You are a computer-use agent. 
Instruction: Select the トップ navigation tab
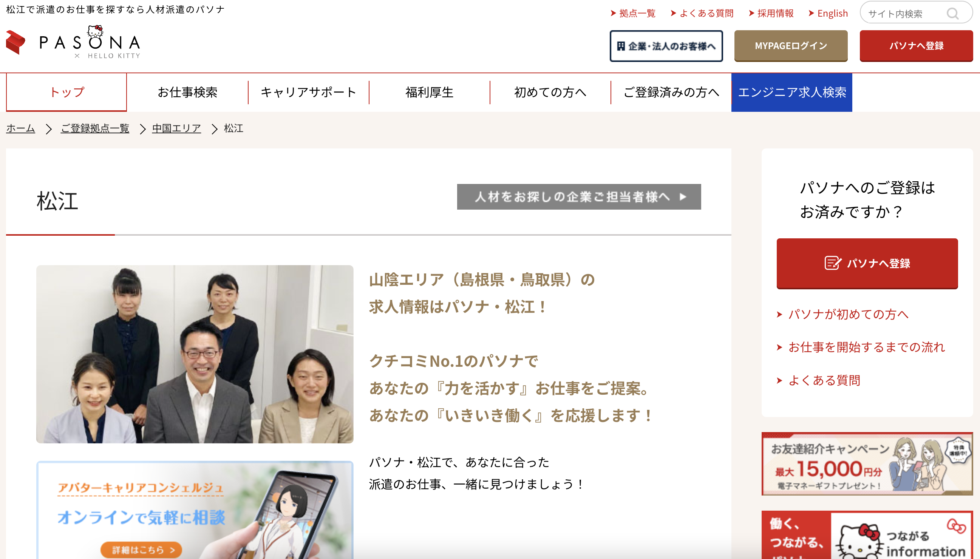[66, 93]
